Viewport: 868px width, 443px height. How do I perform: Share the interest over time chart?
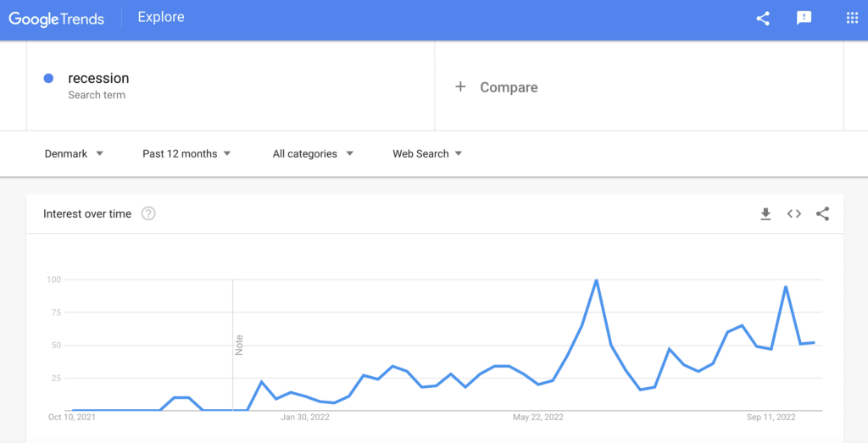tap(822, 214)
